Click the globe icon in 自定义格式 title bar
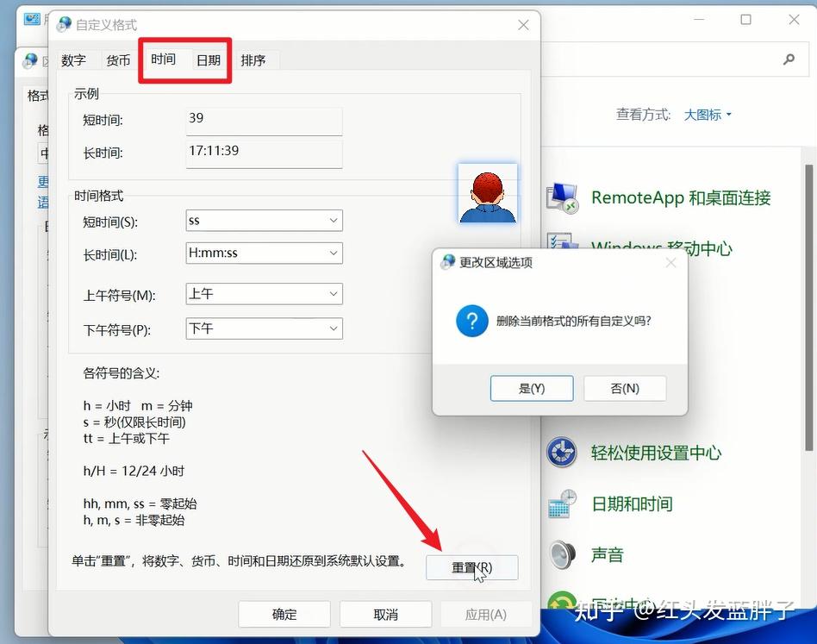This screenshot has height=644, width=817. pos(64,24)
